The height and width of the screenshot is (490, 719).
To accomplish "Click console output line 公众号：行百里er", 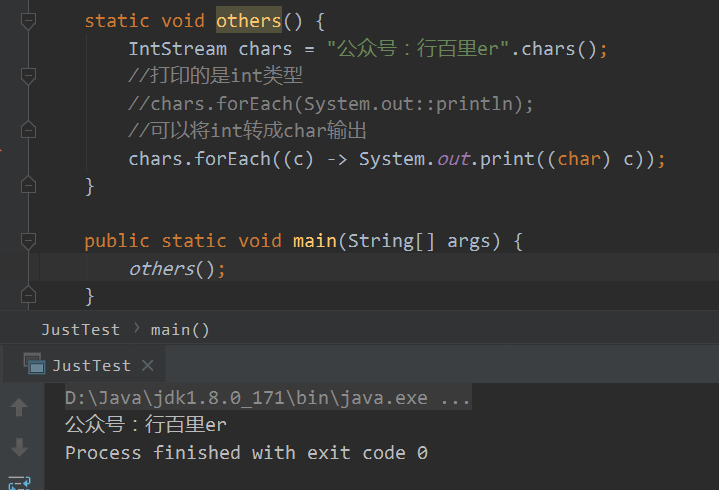I will click(146, 424).
